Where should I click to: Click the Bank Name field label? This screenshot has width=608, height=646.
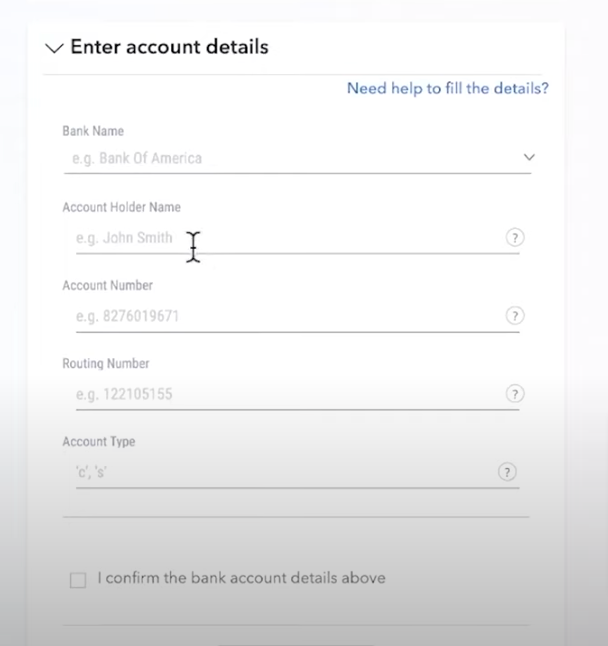(x=93, y=131)
